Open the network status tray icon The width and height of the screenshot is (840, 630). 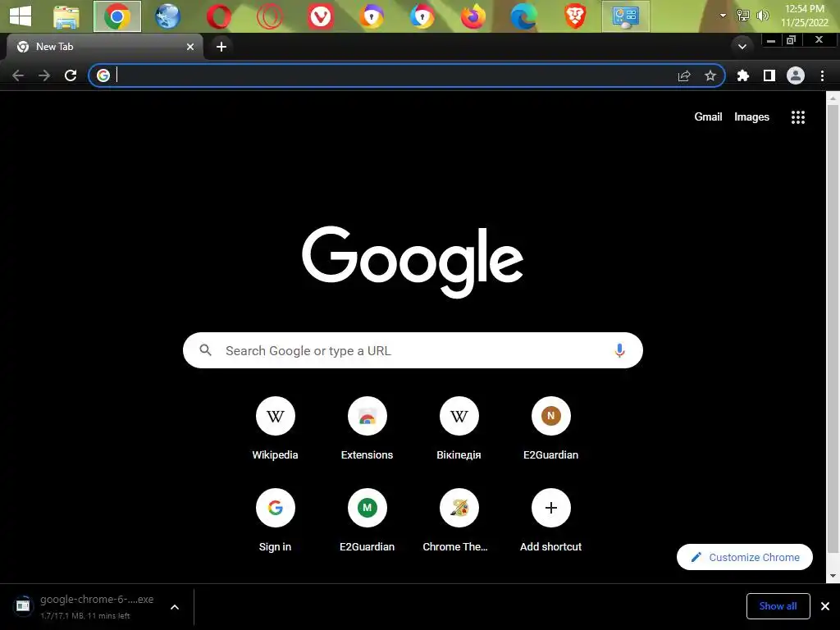(x=742, y=16)
